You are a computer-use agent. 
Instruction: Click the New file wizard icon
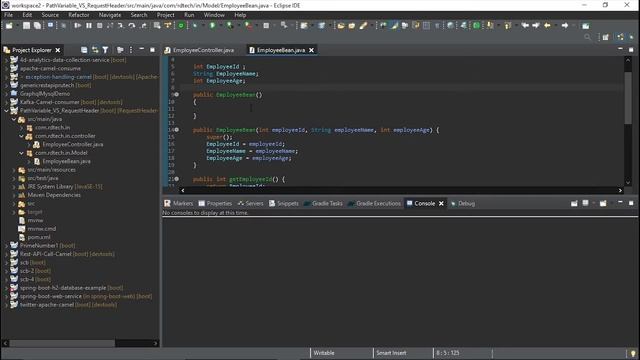[x=9, y=26]
